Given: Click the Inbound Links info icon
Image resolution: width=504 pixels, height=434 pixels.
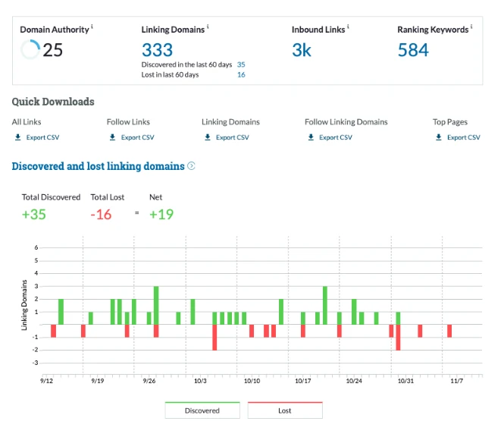Looking at the screenshot, I should [x=348, y=27].
